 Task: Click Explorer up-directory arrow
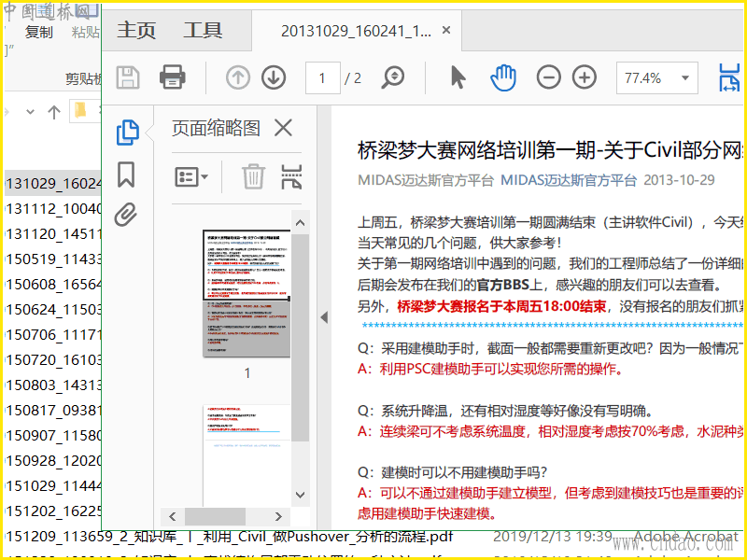click(54, 112)
